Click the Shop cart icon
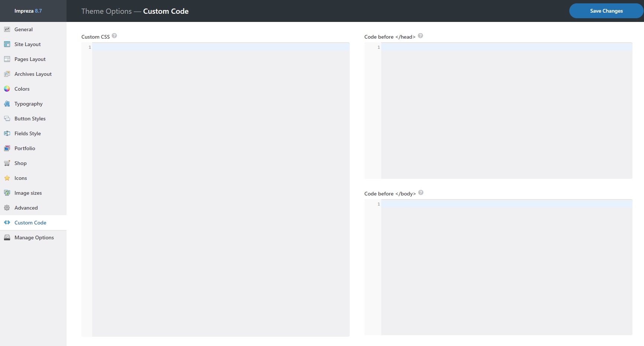The width and height of the screenshot is (644, 346). [7, 163]
